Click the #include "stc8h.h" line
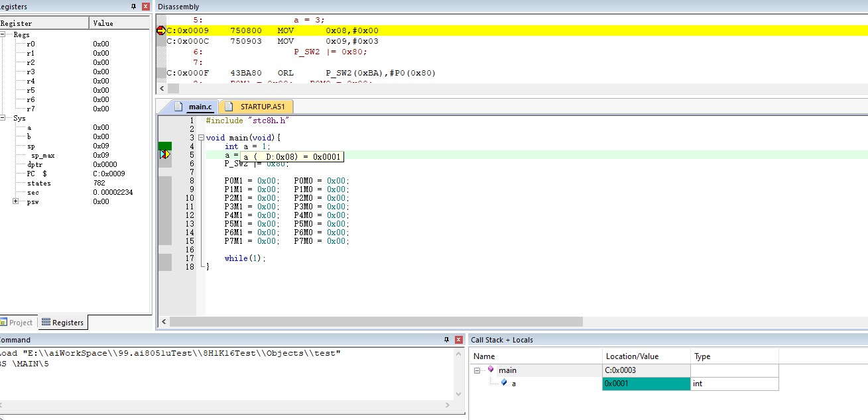The width and height of the screenshot is (868, 420). click(248, 121)
